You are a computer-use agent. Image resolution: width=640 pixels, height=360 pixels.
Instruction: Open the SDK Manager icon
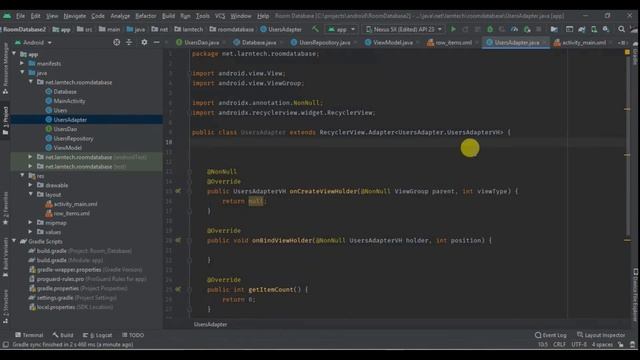pos(606,29)
